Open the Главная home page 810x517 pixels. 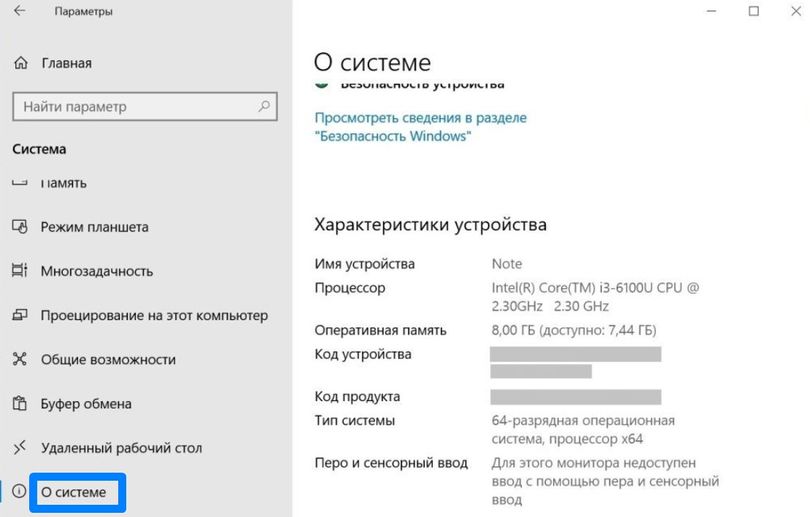66,63
